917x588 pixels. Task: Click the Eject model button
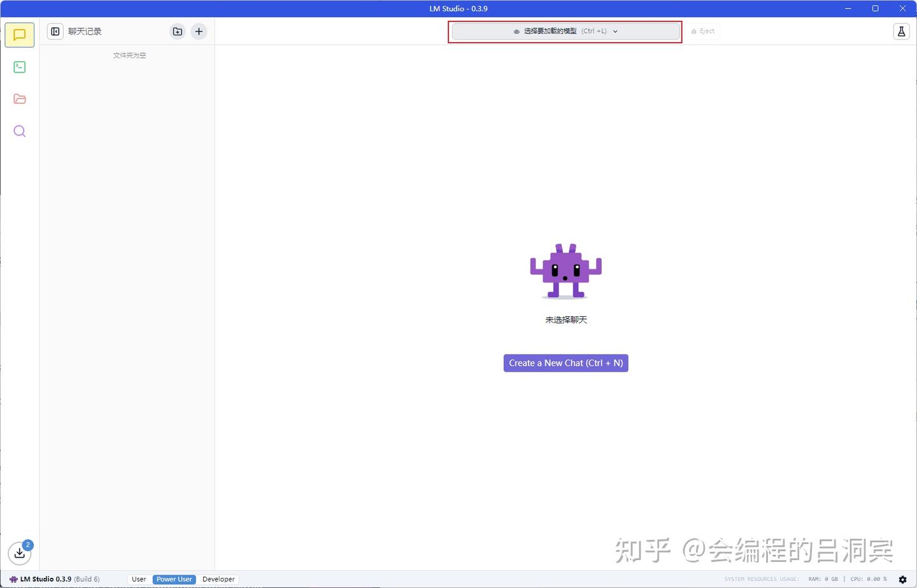tap(702, 31)
